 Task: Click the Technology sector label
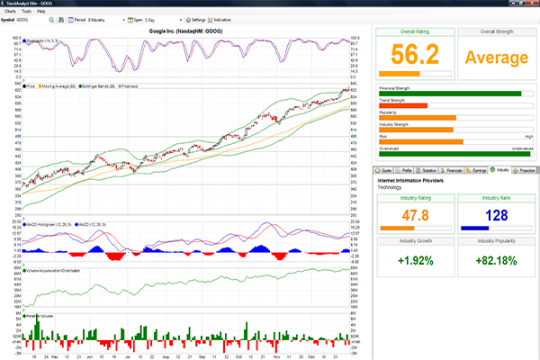tap(390, 187)
